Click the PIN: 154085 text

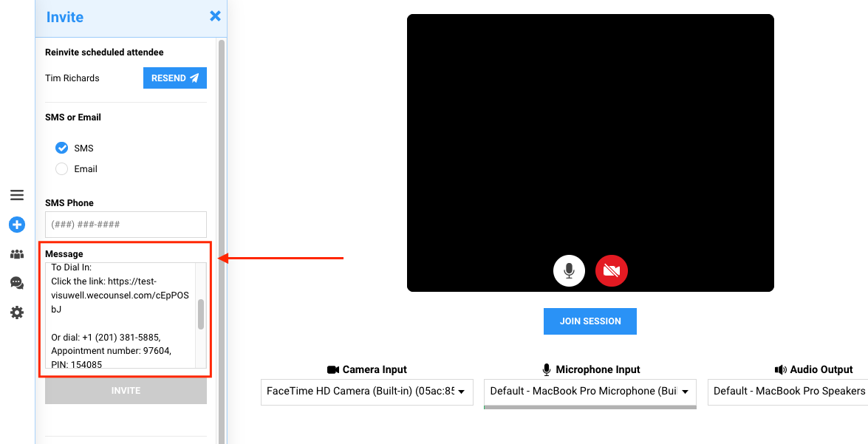[76, 364]
